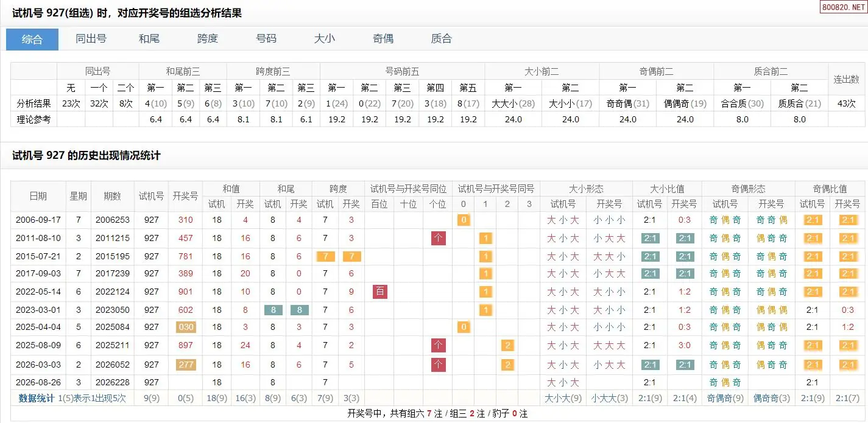Click issue number 2026228
Screen dimensions: 868x423
tap(113, 382)
